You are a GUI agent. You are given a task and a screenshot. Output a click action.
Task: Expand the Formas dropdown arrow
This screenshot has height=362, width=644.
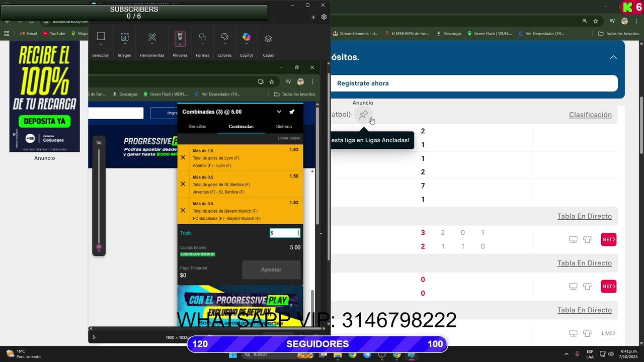[x=202, y=45]
